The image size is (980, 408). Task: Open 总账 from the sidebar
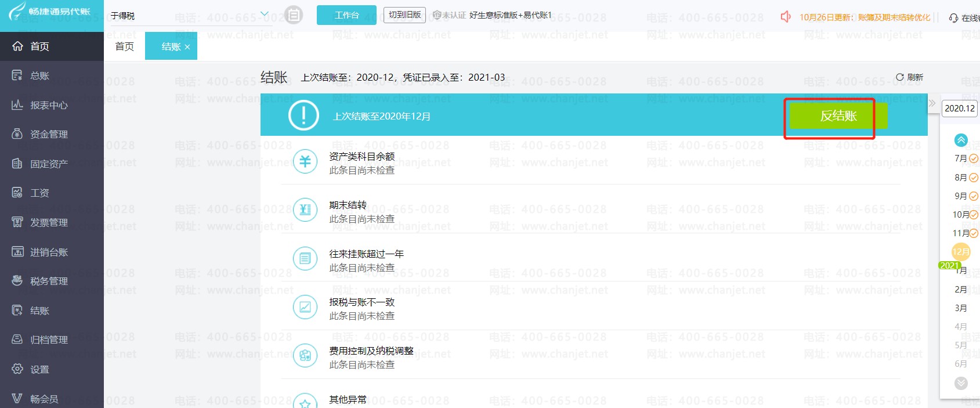pos(39,75)
